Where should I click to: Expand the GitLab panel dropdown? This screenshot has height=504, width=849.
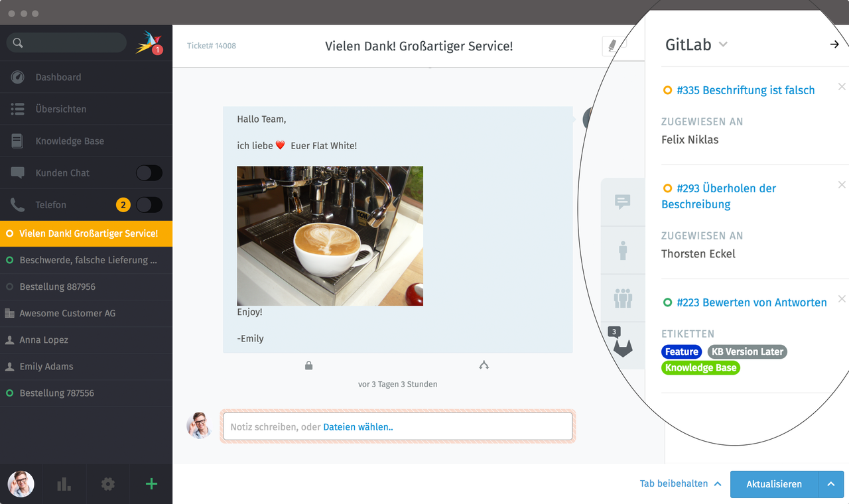click(x=723, y=45)
